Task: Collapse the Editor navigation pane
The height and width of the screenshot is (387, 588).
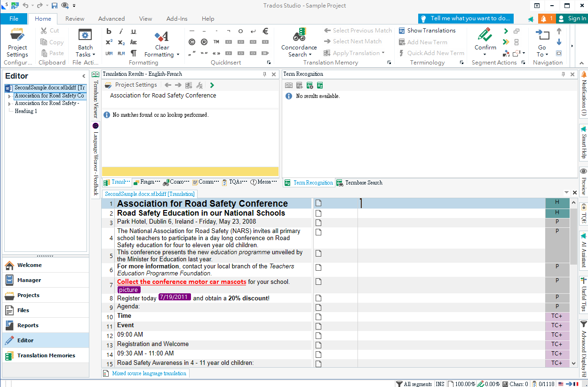Action: (84, 76)
